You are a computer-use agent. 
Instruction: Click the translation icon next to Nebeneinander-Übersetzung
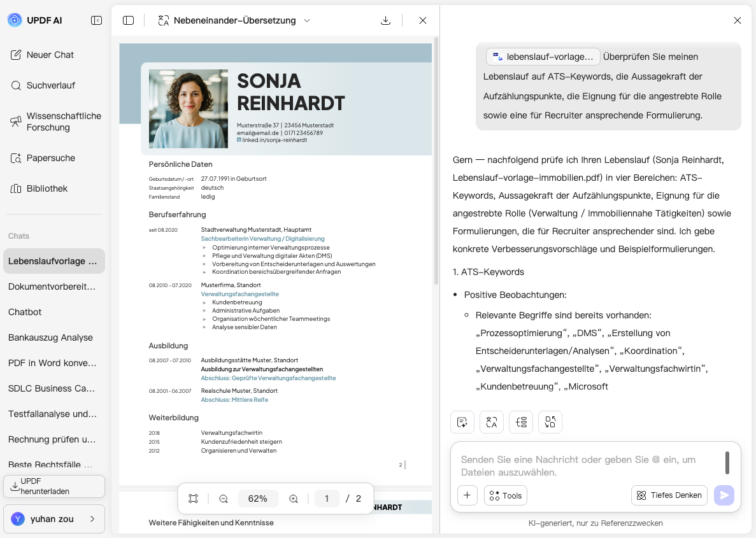coord(164,20)
